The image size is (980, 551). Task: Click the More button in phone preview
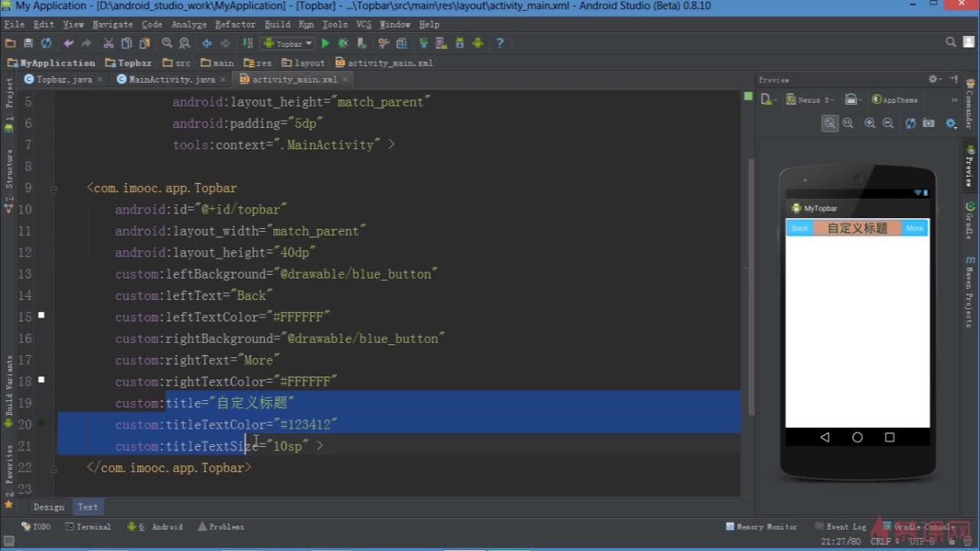pos(915,228)
